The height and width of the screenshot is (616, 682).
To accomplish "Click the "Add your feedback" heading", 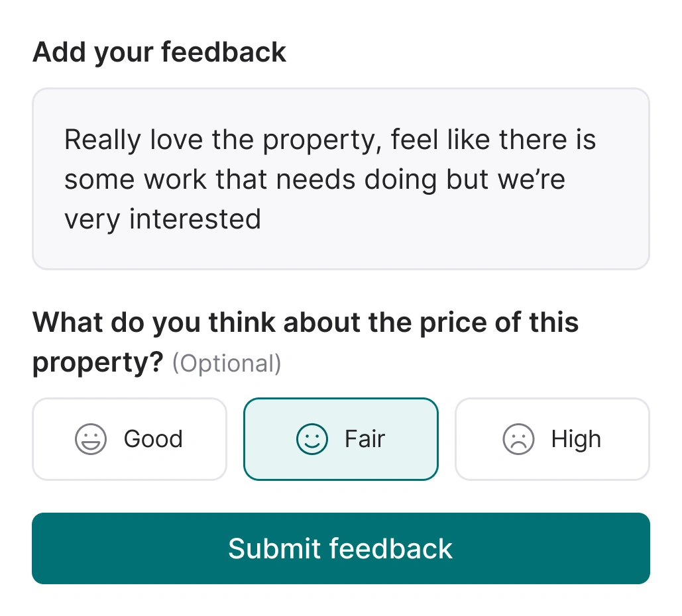I will click(x=159, y=52).
